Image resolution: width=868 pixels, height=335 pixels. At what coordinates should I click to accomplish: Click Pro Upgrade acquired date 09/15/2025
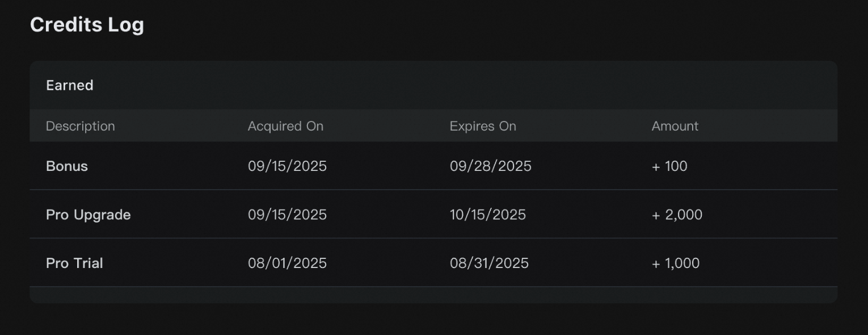pyautogui.click(x=287, y=215)
